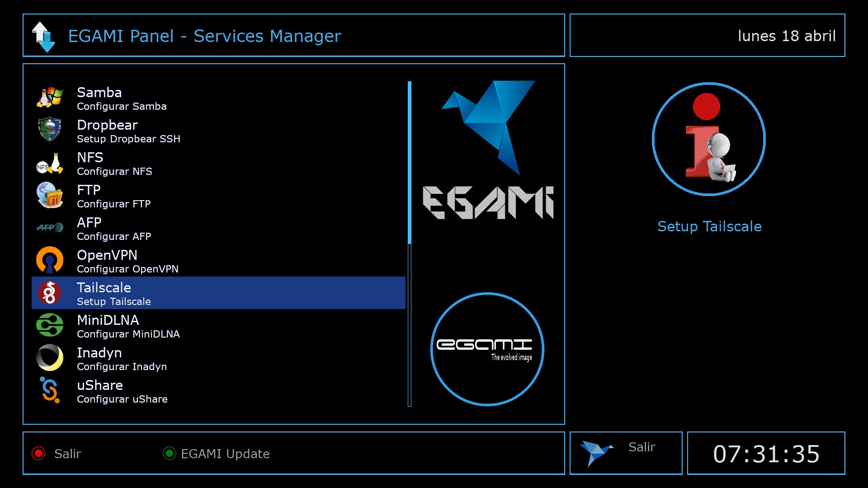Click the FTP globe icon
Image resolution: width=868 pixels, height=488 pixels.
[50, 195]
